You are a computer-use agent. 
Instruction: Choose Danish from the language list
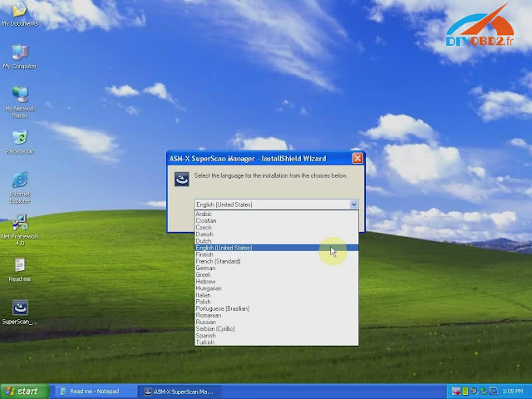tap(276, 234)
